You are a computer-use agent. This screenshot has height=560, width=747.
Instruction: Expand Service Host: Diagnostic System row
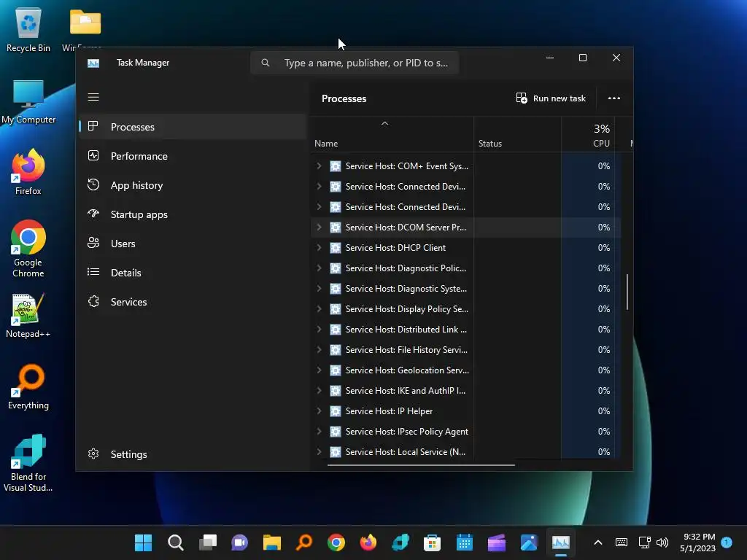coord(319,289)
